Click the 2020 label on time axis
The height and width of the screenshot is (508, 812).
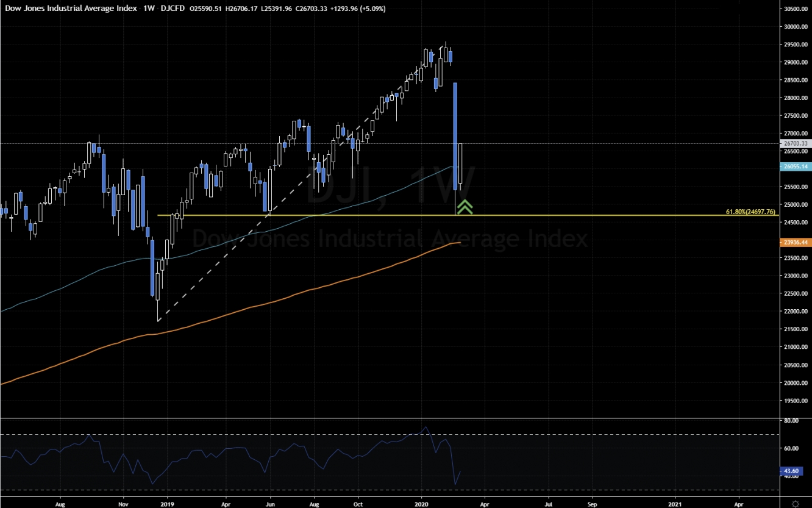tap(421, 504)
